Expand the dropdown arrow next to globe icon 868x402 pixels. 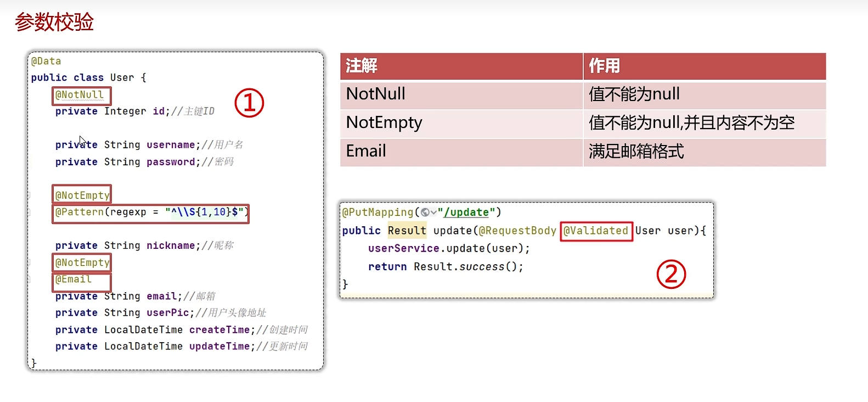coord(433,213)
